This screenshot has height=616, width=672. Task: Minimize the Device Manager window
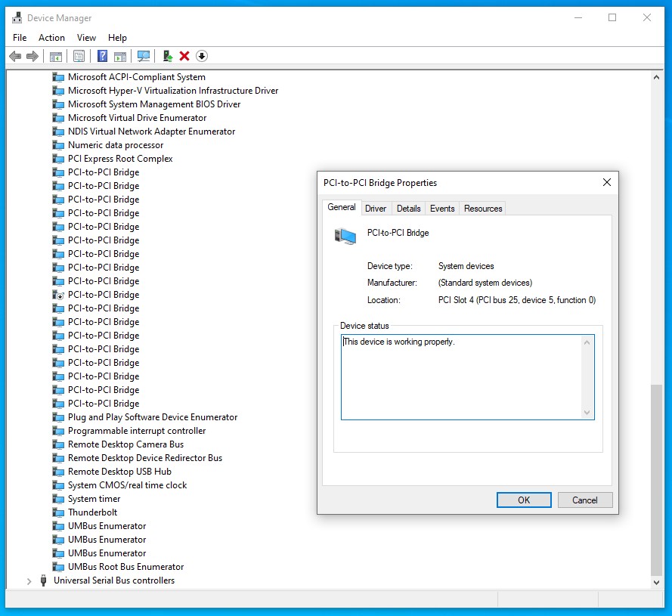[x=578, y=17]
